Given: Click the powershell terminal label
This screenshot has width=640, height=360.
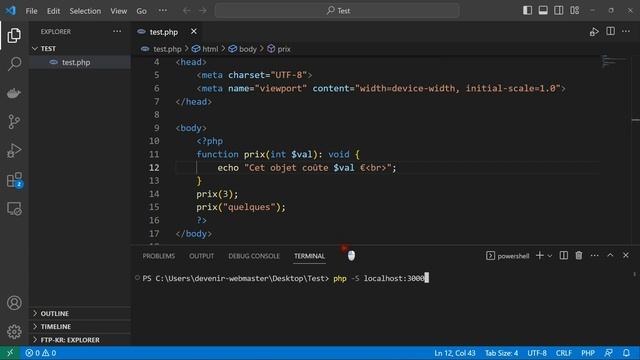Looking at the screenshot, I should (508, 256).
